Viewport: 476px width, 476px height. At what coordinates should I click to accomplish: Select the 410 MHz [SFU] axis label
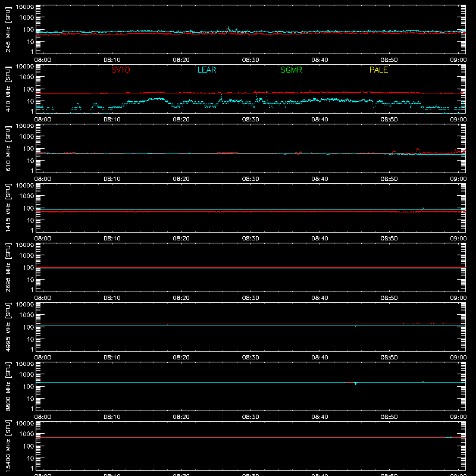(x=8, y=89)
